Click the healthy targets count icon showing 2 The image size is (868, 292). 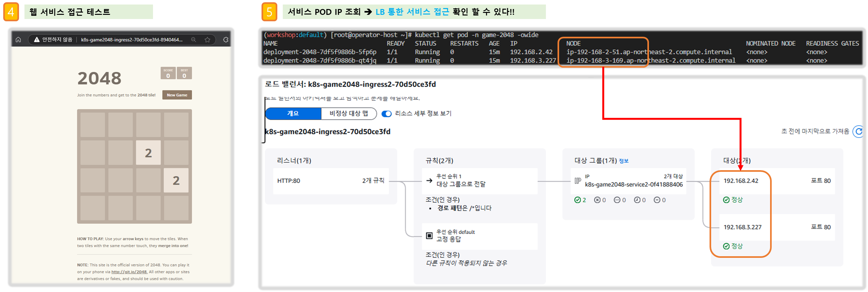tap(577, 200)
